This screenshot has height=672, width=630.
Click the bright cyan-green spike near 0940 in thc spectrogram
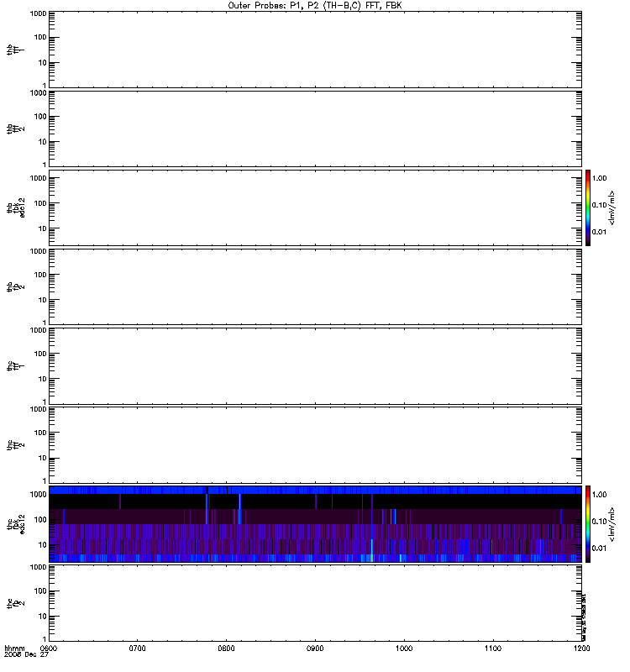(x=371, y=550)
